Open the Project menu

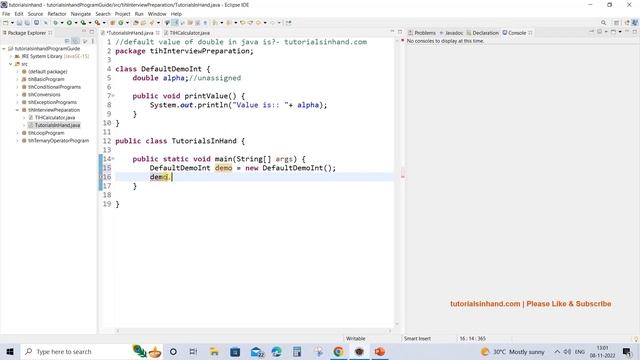click(122, 14)
